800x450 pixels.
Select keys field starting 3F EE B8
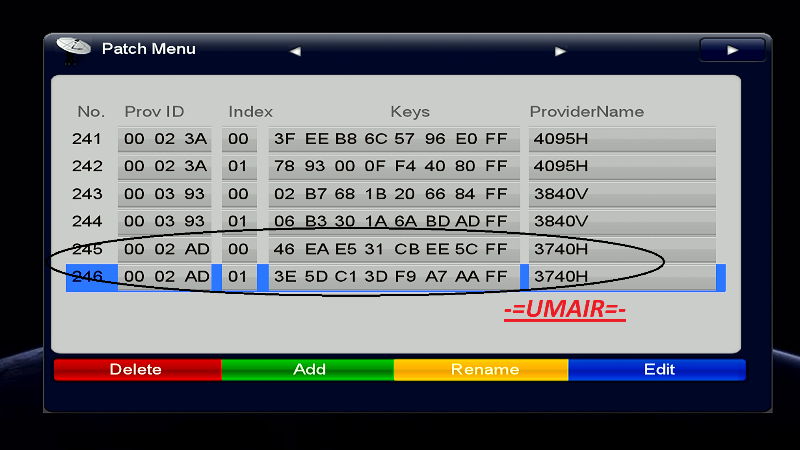click(394, 139)
